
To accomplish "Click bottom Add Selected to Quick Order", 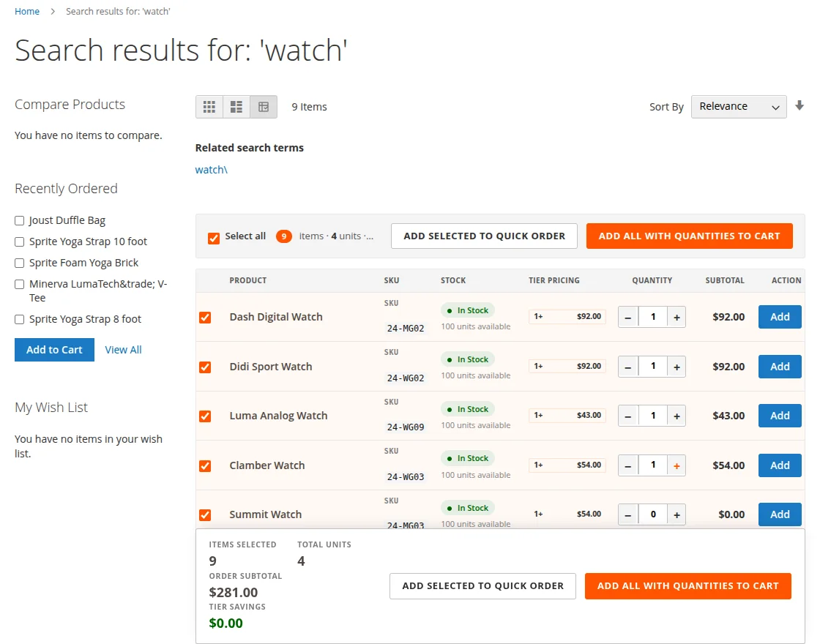I will click(482, 586).
